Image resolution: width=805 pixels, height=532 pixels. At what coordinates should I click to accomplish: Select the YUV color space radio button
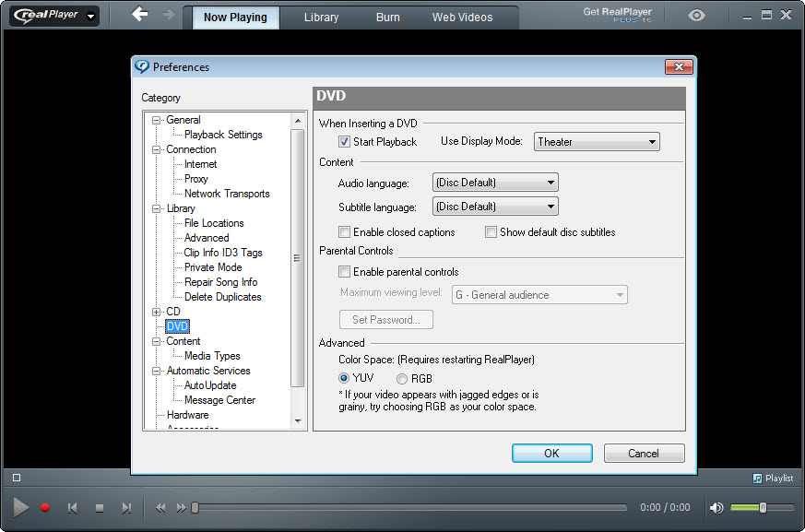pyautogui.click(x=343, y=378)
